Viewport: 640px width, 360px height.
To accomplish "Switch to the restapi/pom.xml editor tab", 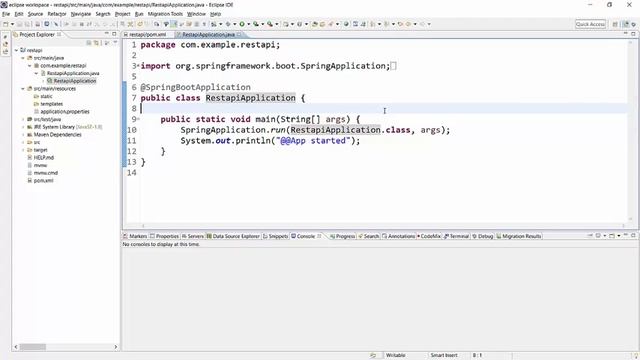I will (147, 35).
